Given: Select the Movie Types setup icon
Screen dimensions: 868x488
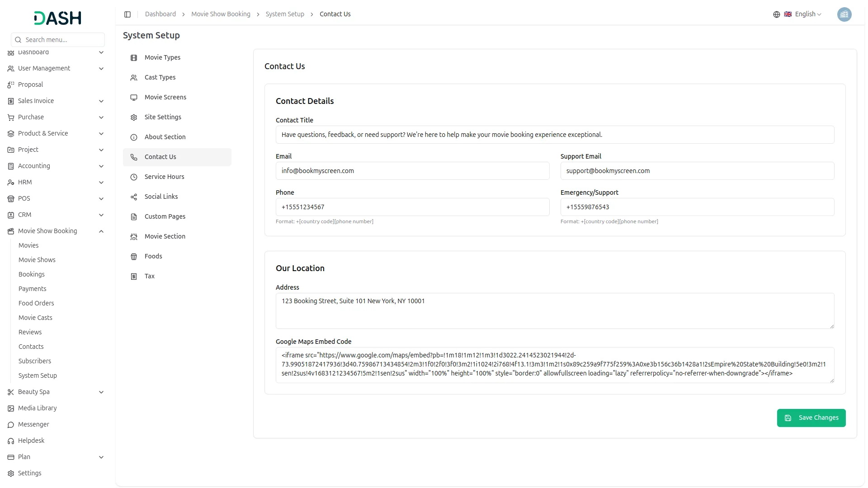Looking at the screenshot, I should tap(133, 58).
